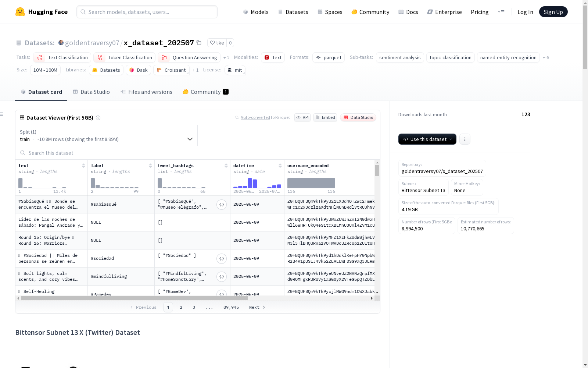This screenshot has width=588, height=368.
Task: Open the Community tab
Action: click(205, 92)
